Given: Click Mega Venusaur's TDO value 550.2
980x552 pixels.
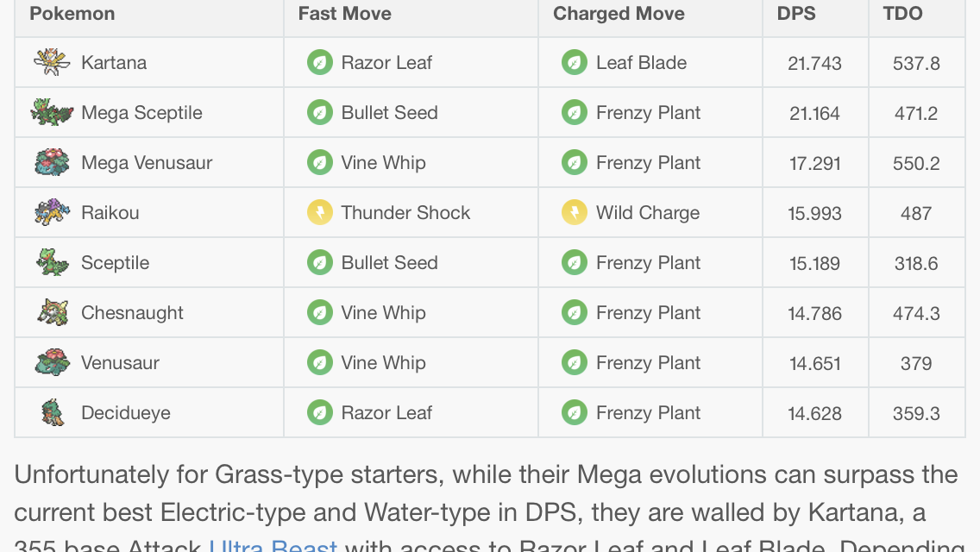Looking at the screenshot, I should coord(916,163).
